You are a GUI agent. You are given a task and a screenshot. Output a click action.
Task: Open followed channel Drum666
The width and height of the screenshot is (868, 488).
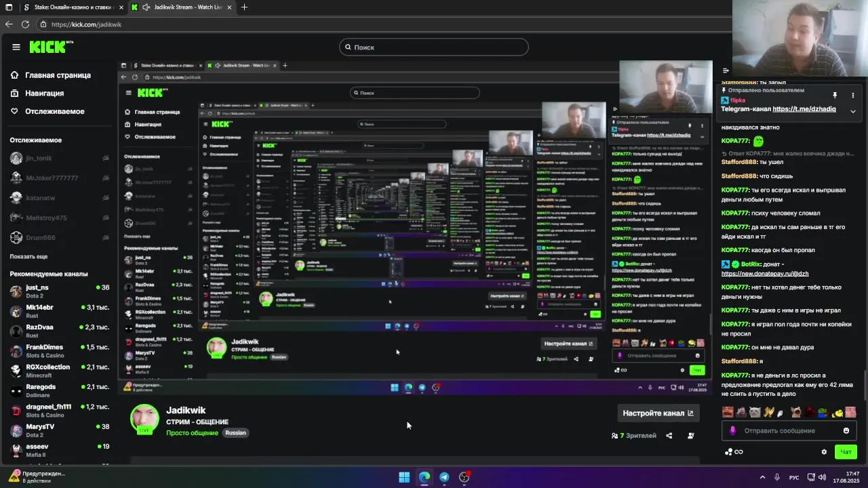[60, 237]
